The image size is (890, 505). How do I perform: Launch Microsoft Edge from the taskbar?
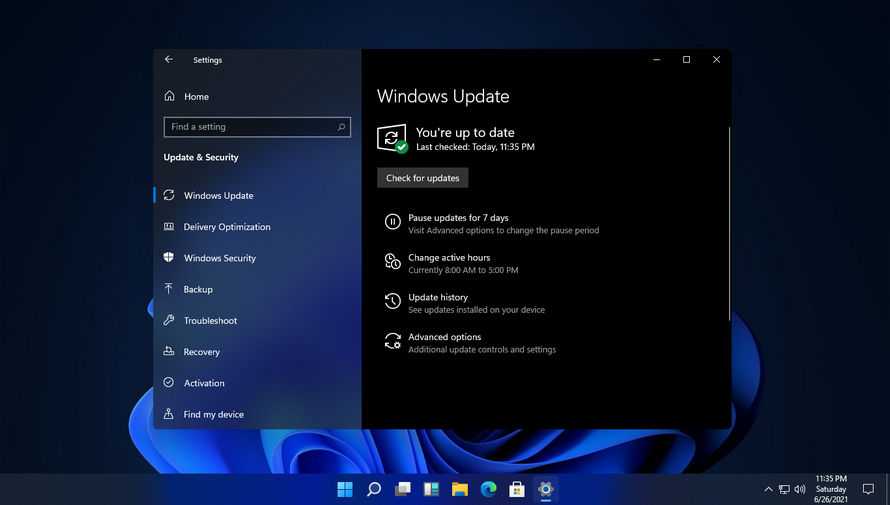tap(488, 489)
